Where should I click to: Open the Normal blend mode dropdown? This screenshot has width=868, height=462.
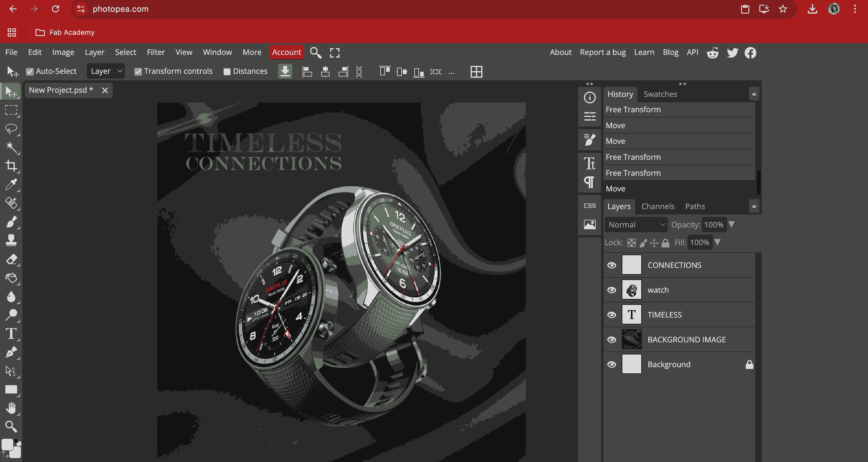pyautogui.click(x=635, y=225)
